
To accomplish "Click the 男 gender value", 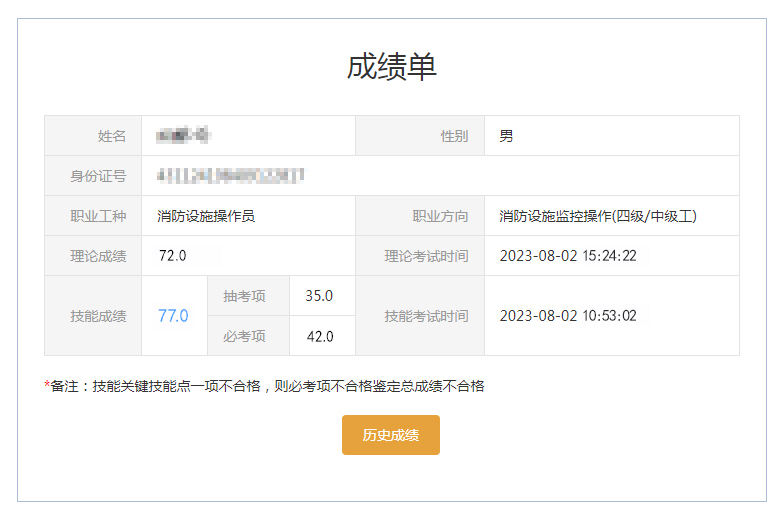I will click(506, 136).
